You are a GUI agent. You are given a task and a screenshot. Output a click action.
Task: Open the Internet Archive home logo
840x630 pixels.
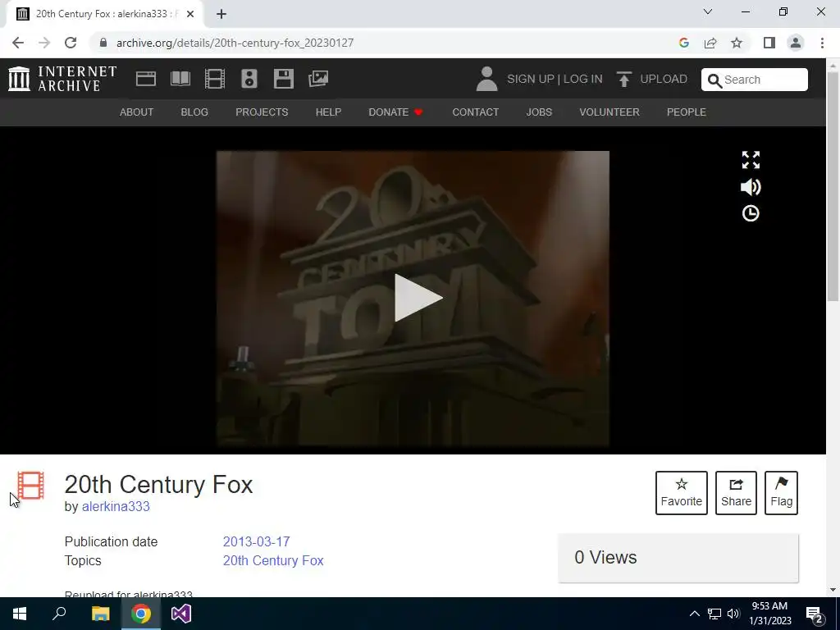[62, 79]
